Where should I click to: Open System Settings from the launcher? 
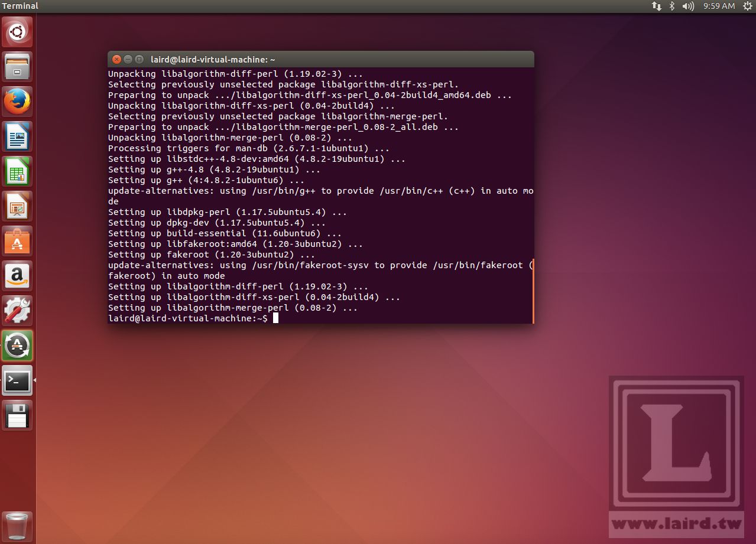pyautogui.click(x=18, y=310)
